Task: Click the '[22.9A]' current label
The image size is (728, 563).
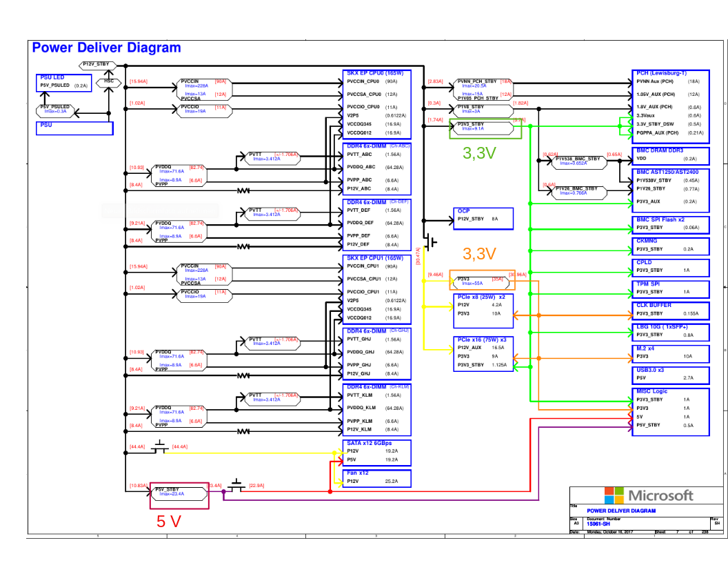Action: (256, 486)
